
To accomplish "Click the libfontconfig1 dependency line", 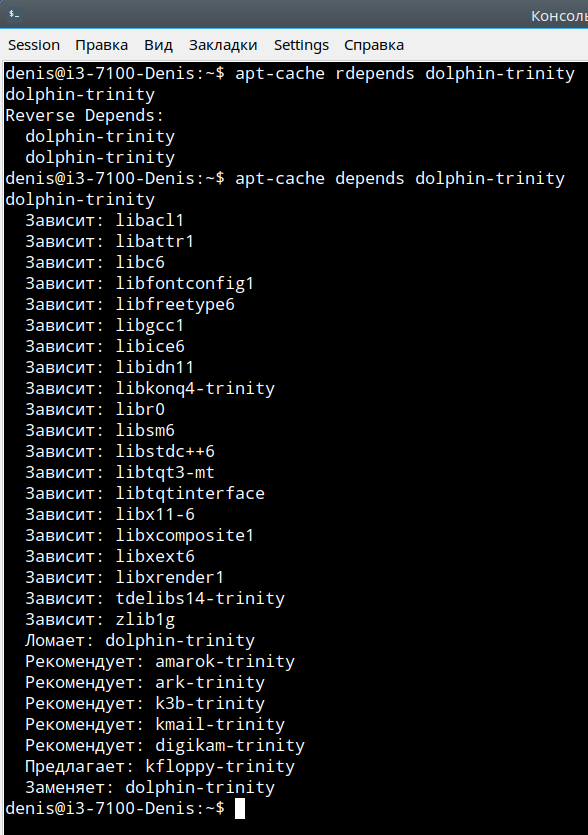I will [x=140, y=283].
